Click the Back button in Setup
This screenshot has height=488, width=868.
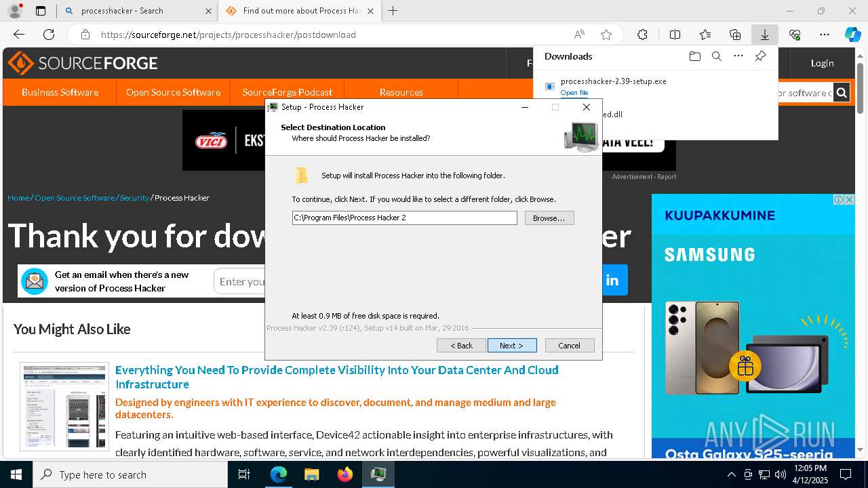click(462, 346)
